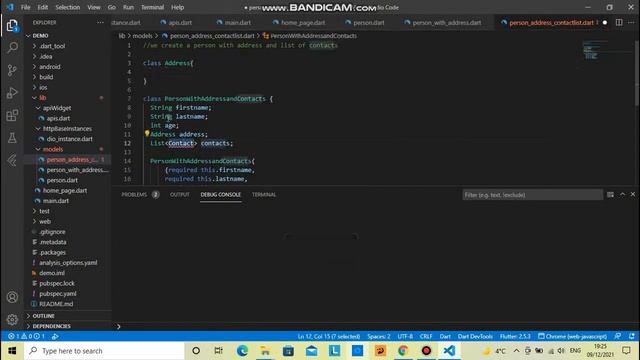The width and height of the screenshot is (640, 360).
Task: Open dio_instance.dart file
Action: (x=69, y=139)
